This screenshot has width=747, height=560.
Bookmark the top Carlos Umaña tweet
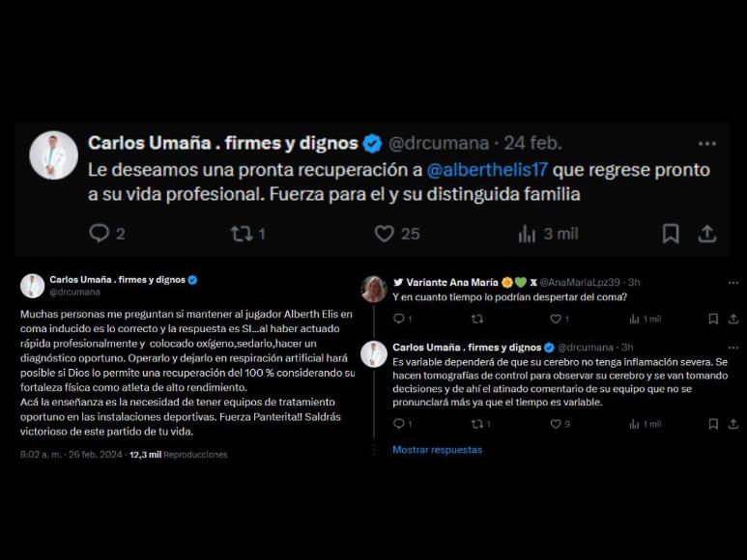point(671,234)
